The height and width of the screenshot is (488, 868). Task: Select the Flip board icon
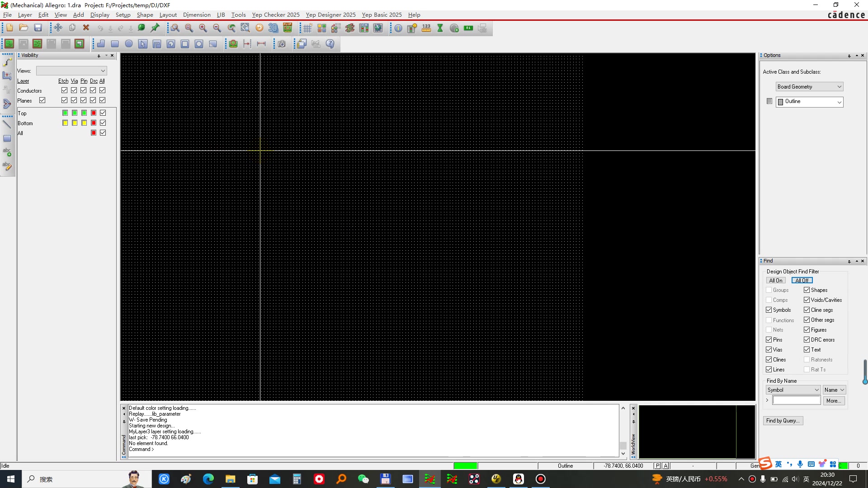[x=288, y=28]
